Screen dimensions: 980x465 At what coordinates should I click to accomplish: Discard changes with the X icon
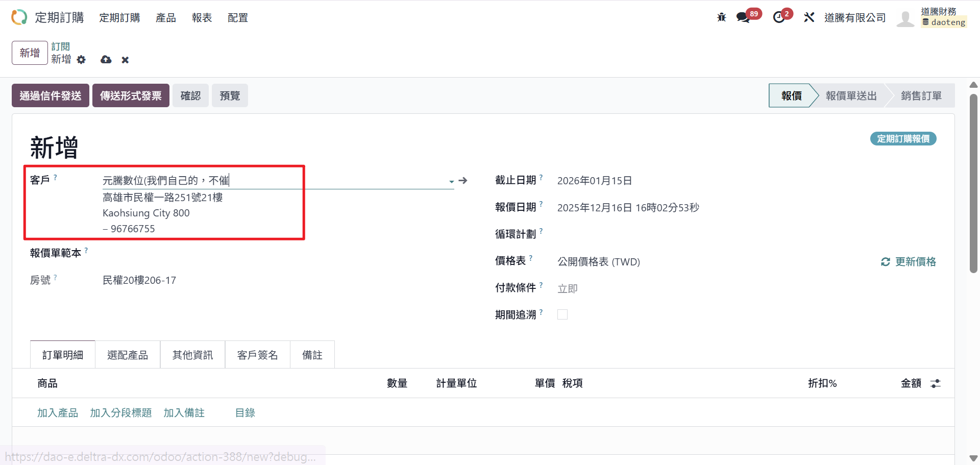click(125, 60)
